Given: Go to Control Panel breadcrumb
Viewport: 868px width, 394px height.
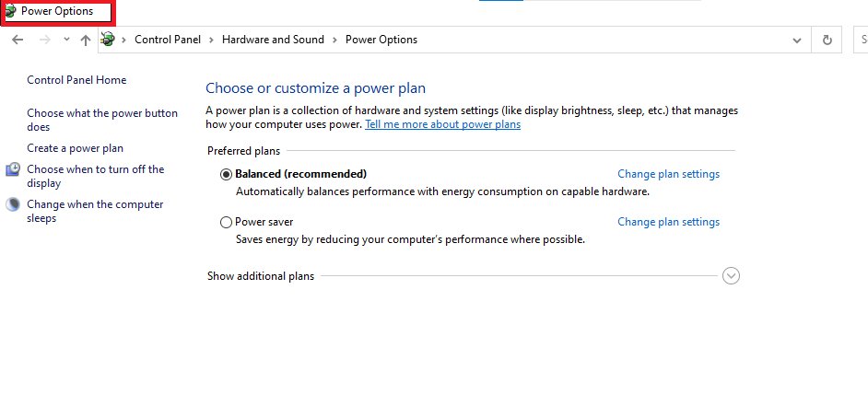Looking at the screenshot, I should [168, 40].
